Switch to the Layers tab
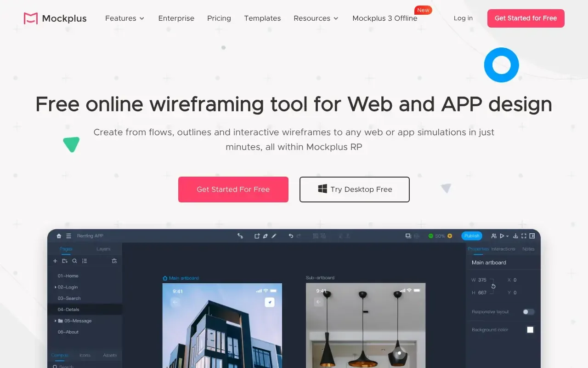The width and height of the screenshot is (588, 368). 103,249
